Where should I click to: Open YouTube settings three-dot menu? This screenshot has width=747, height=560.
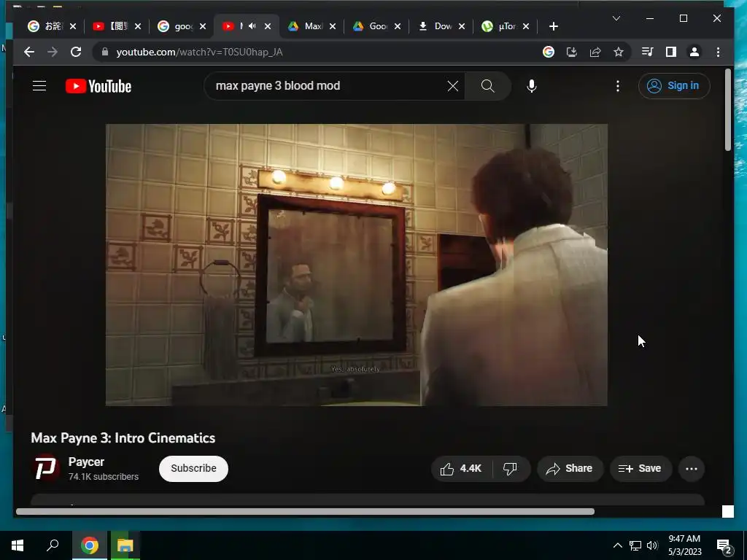[618, 86]
